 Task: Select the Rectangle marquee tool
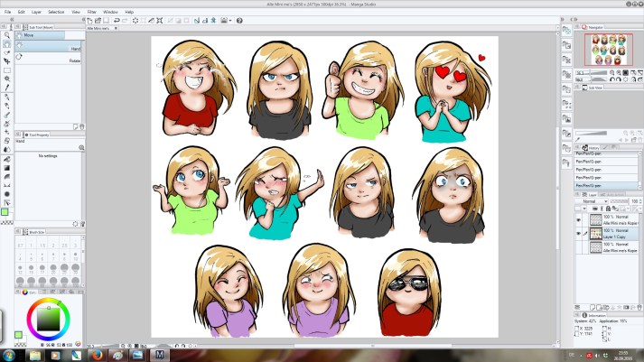coord(6,69)
